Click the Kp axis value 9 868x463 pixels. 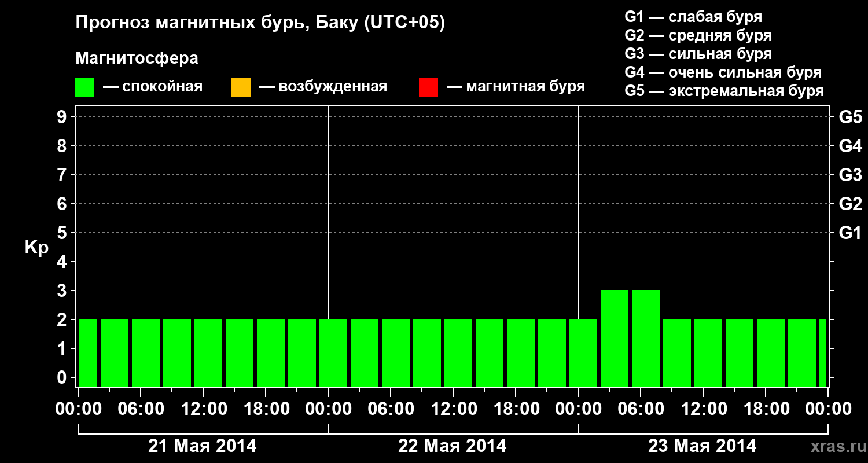pyautogui.click(x=62, y=117)
